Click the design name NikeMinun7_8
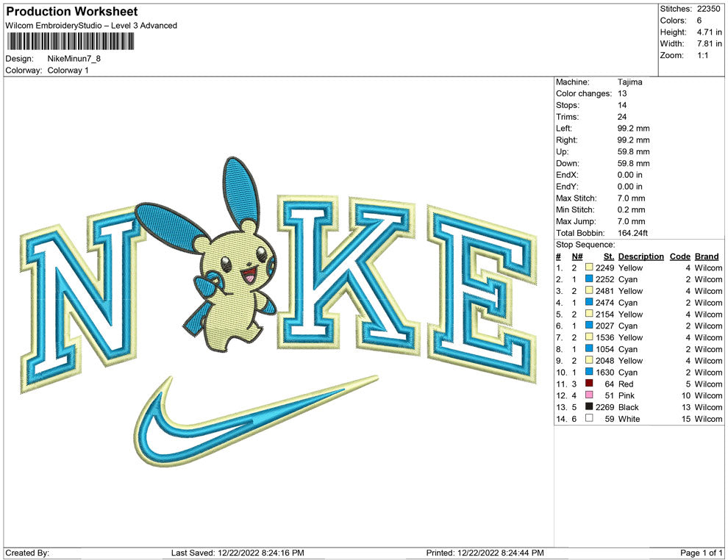Screen dimensions: 728x560 (74, 59)
